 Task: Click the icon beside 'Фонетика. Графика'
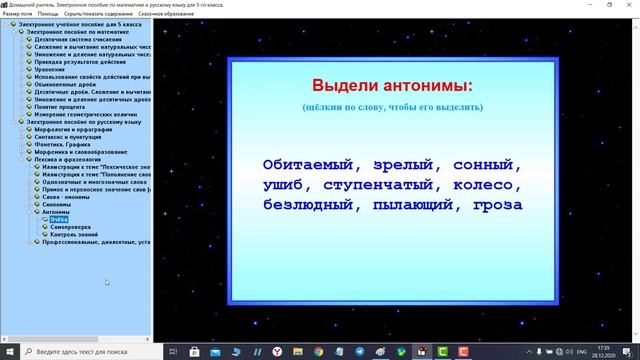(x=29, y=144)
